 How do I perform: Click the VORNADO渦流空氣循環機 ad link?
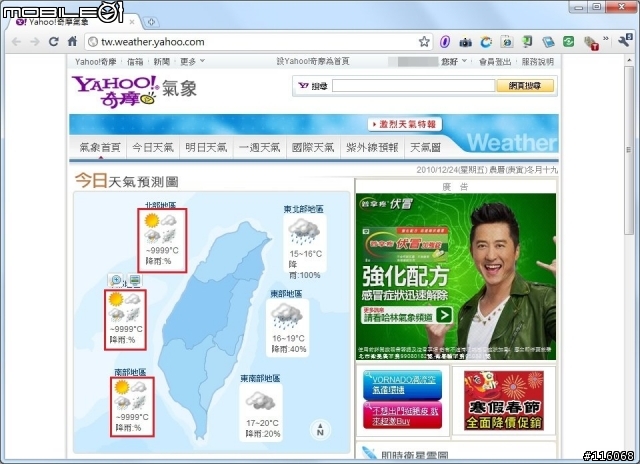402,384
